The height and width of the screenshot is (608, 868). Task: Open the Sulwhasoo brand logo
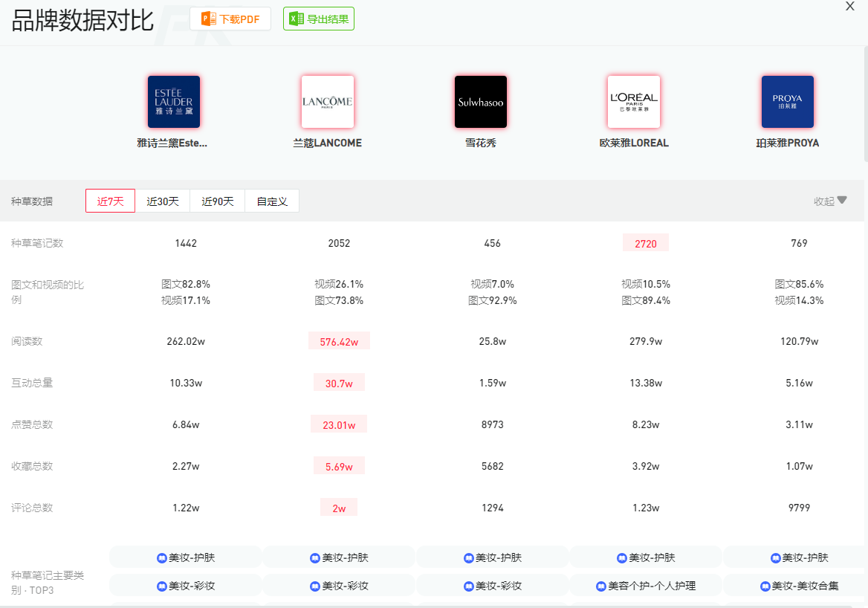(x=481, y=102)
